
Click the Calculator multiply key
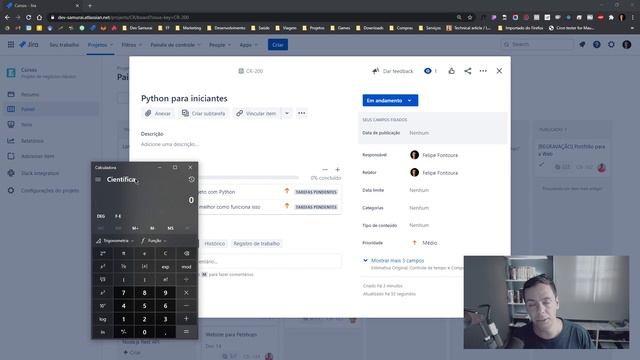coord(186,293)
